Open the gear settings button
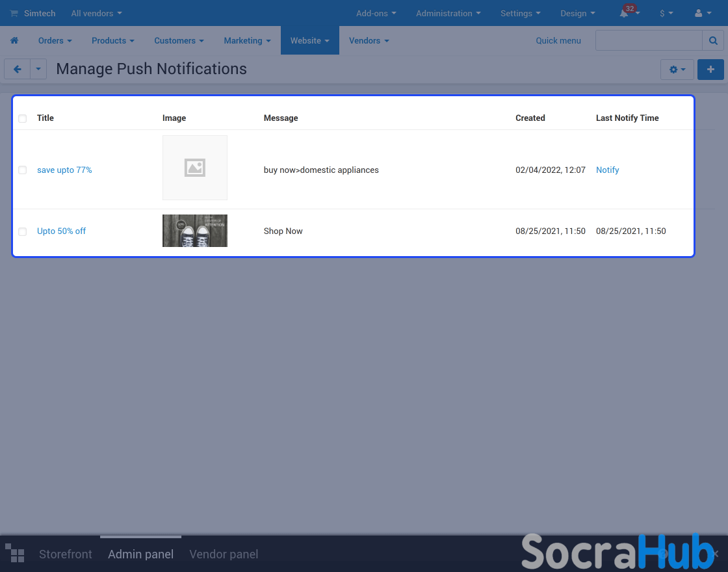The image size is (728, 572). 677,70
